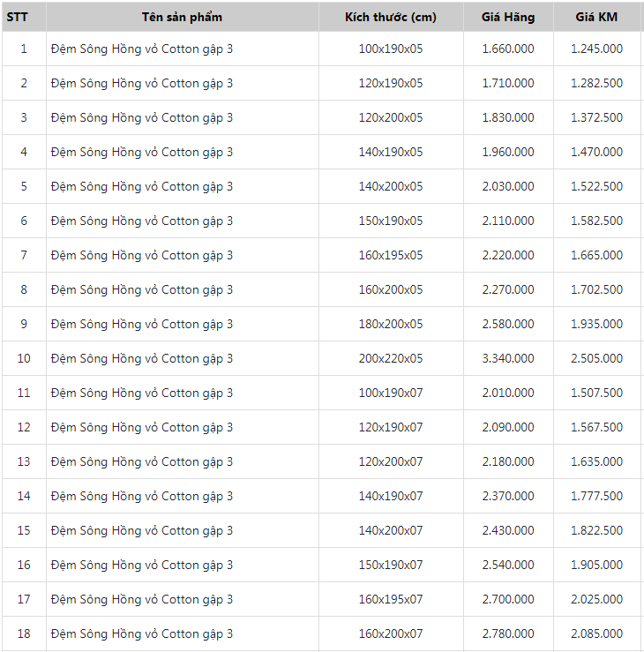
Task: Select the size cell 160x195x05
Action: point(390,255)
